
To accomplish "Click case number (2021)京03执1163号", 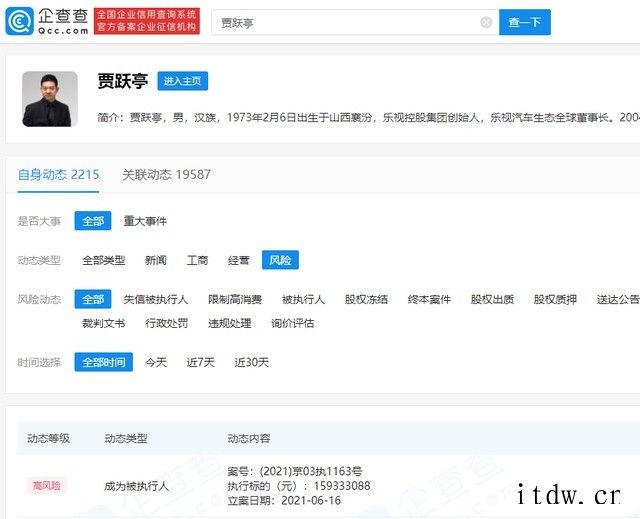I will click(x=311, y=471).
